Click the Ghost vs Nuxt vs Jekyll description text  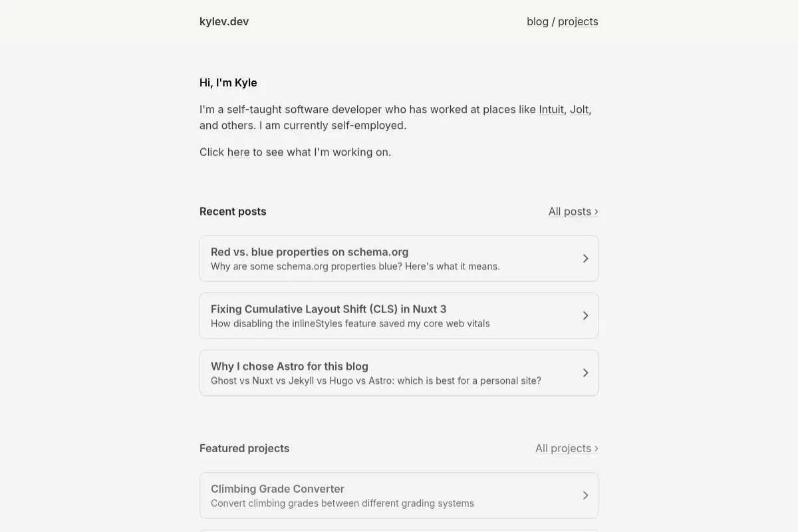(376, 381)
